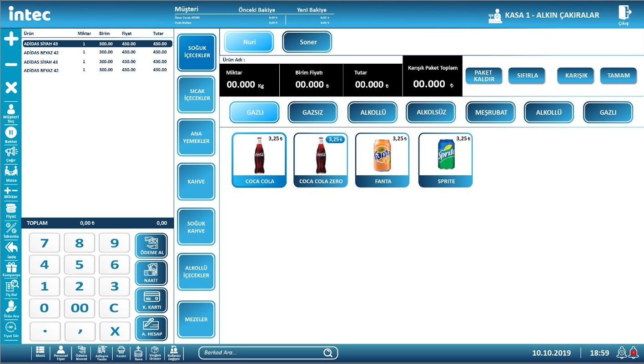This screenshot has height=364, width=644.
Task: Click the PAKET KALDIR button
Action: (x=483, y=76)
